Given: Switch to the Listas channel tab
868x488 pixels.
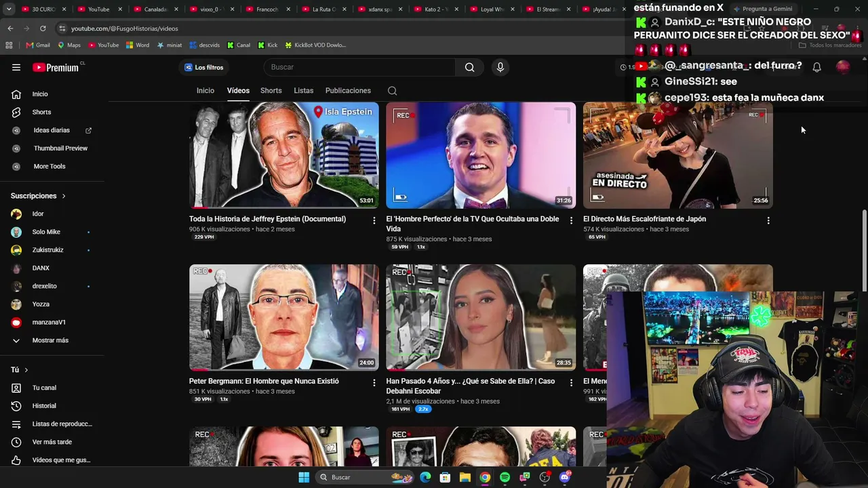Looking at the screenshot, I should [304, 91].
